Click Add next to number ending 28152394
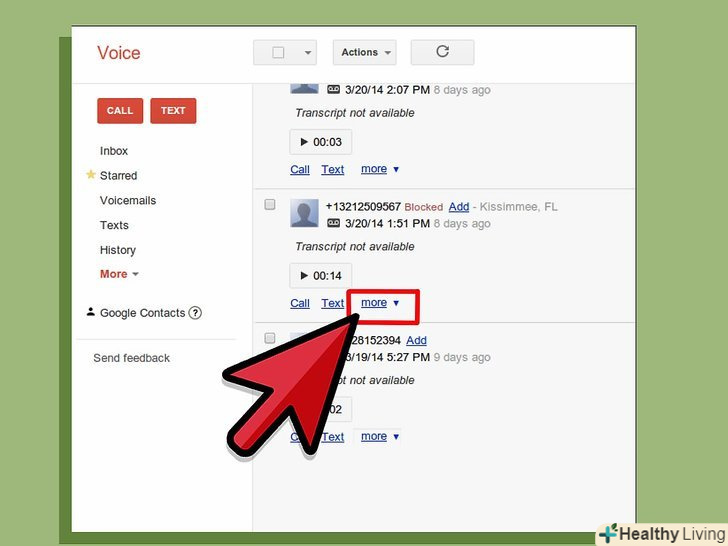The height and width of the screenshot is (546, 728). click(416, 340)
